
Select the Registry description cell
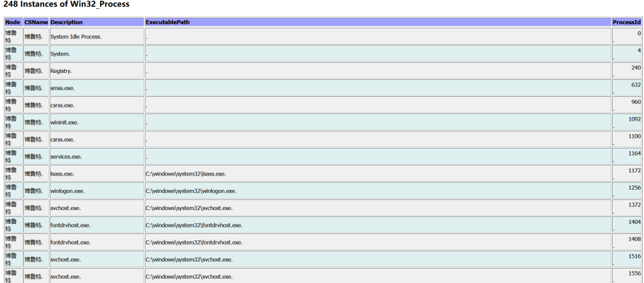tap(61, 71)
